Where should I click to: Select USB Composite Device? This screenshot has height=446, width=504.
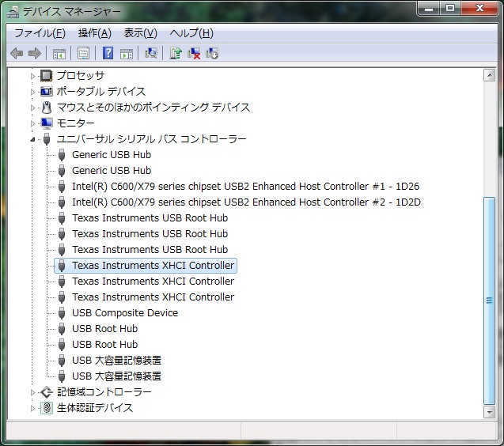(x=125, y=313)
